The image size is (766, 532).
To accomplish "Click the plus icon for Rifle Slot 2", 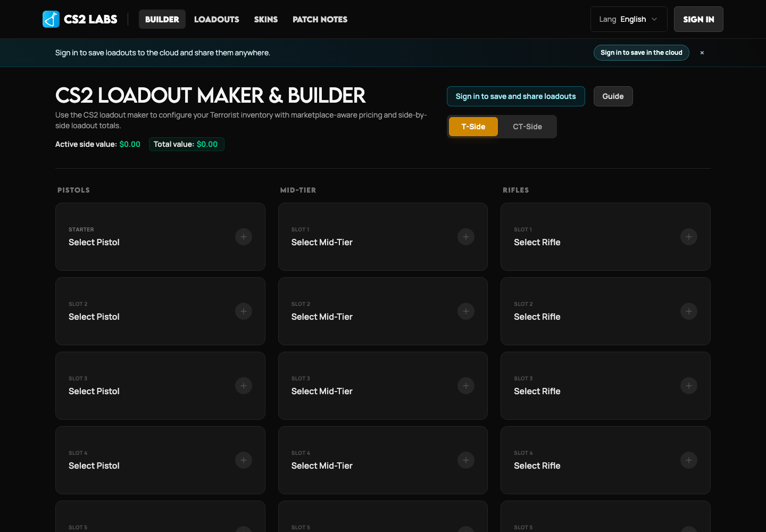I will point(689,311).
